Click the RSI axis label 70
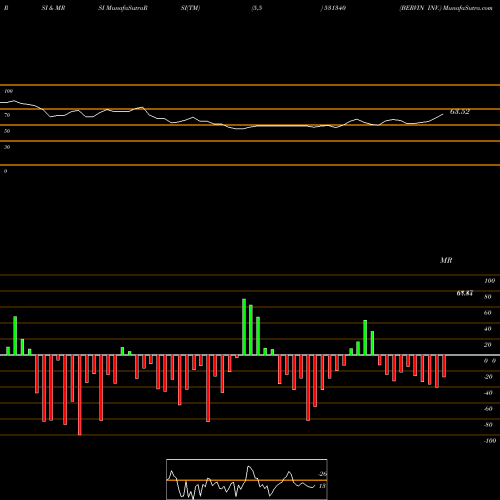Viewport: 500px width, 500px height. point(7,115)
